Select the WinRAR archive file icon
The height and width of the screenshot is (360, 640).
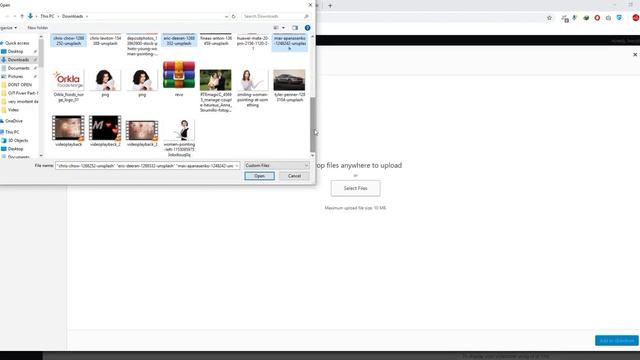click(x=179, y=75)
